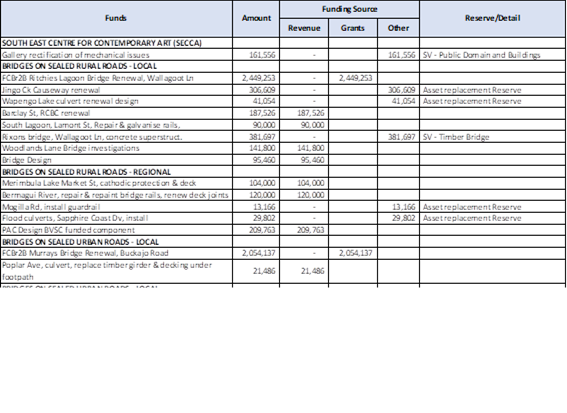The height and width of the screenshot is (413, 567).
Task: Click the Funding Source header cell
Action: 349,9
